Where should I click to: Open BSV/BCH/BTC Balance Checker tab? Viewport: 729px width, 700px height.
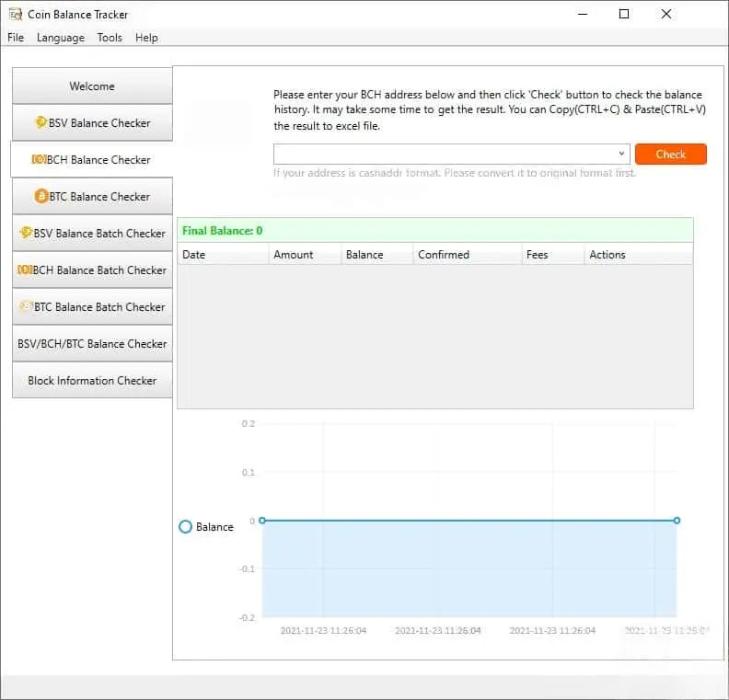point(92,343)
